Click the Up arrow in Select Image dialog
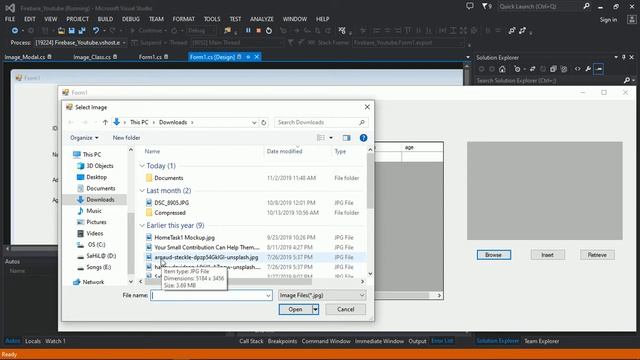 click(x=105, y=122)
